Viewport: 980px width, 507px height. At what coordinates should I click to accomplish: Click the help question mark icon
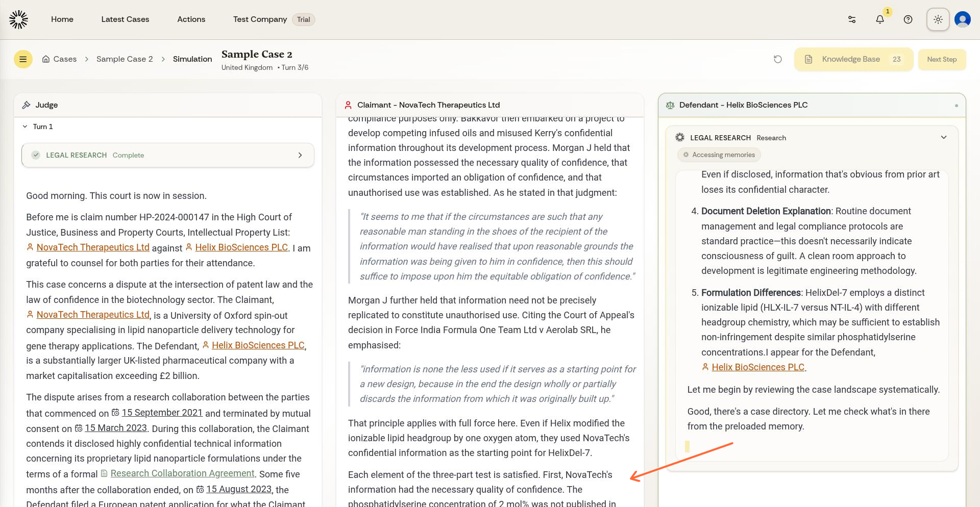point(908,19)
